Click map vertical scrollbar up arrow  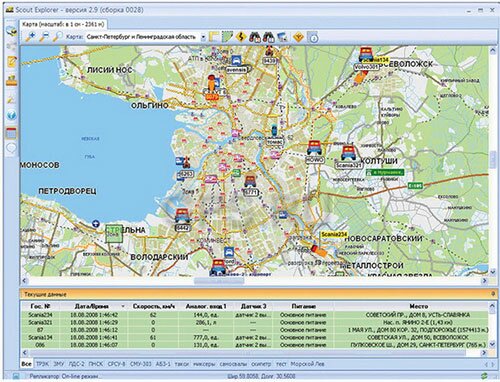click(493, 50)
